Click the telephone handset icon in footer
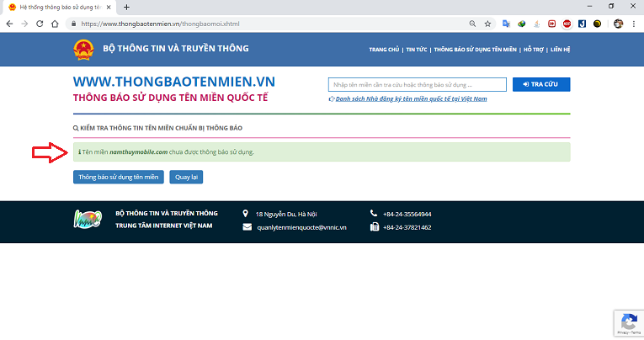This screenshot has height=340, width=644. tap(374, 213)
